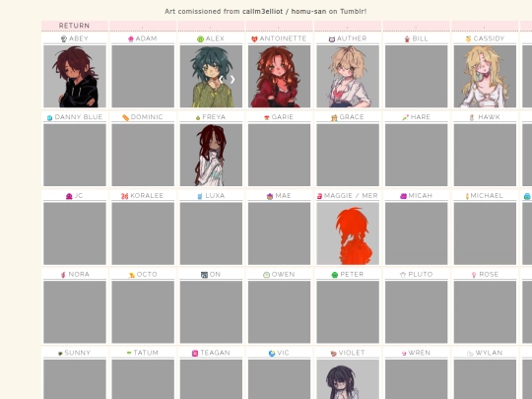This screenshot has width=532, height=399.
Task: Click the icon beside TEAGAN
Action: [195, 354]
